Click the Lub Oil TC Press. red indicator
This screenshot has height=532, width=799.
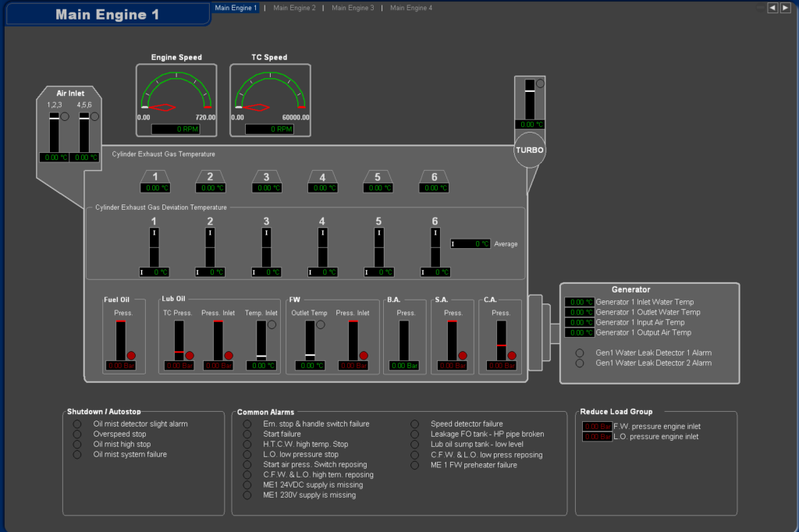190,355
